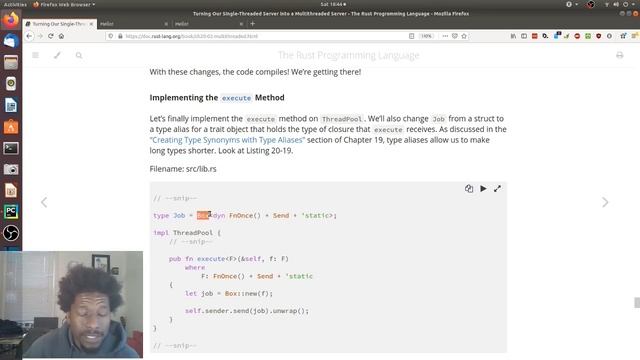Click the 'Filename: src/lib.rs' text

point(183,169)
